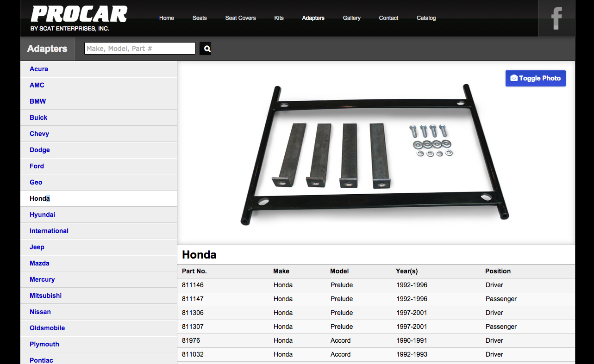Screen dimensions: 594x364
Task: Click Driver in the 811032 row
Action: pyautogui.click(x=494, y=354)
